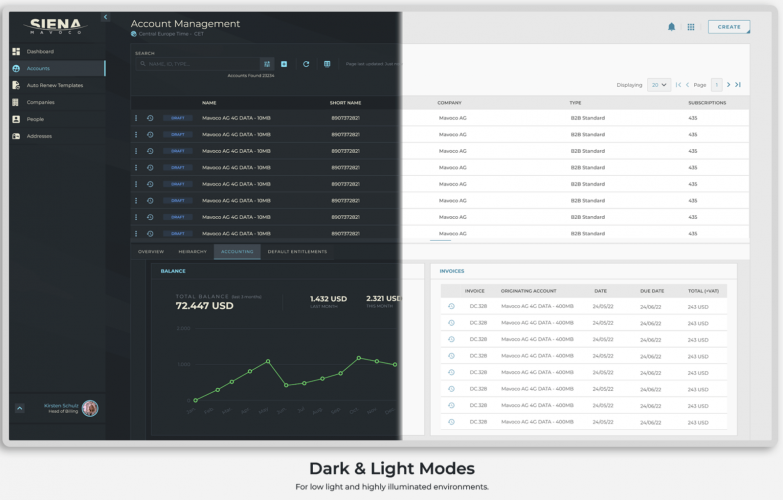Click the top account row's history icon
The height and width of the screenshot is (500, 783).
pyautogui.click(x=150, y=118)
